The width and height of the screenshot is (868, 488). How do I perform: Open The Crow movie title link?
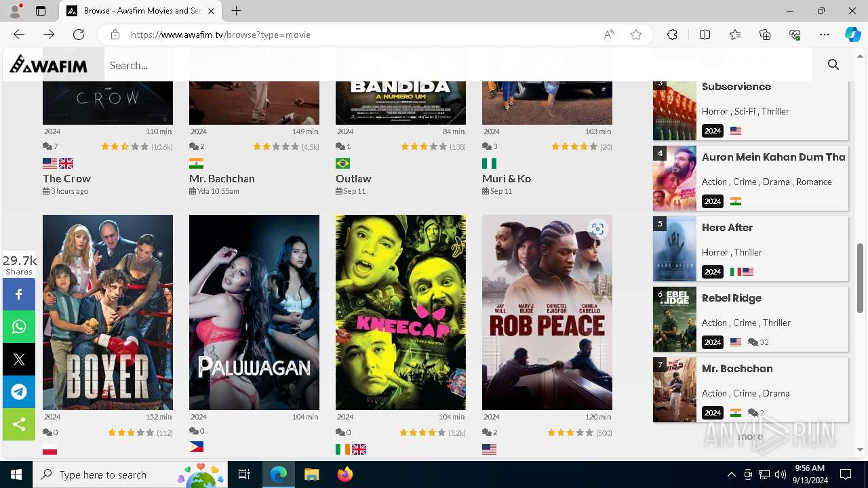(66, 178)
